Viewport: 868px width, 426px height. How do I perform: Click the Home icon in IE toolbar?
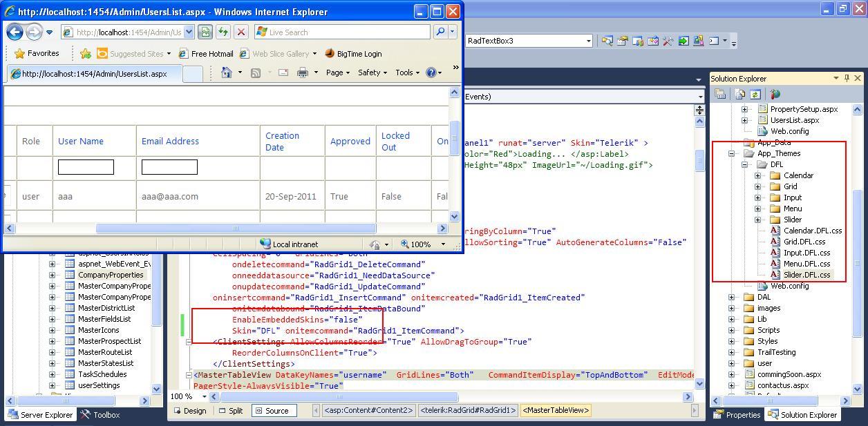click(x=226, y=72)
